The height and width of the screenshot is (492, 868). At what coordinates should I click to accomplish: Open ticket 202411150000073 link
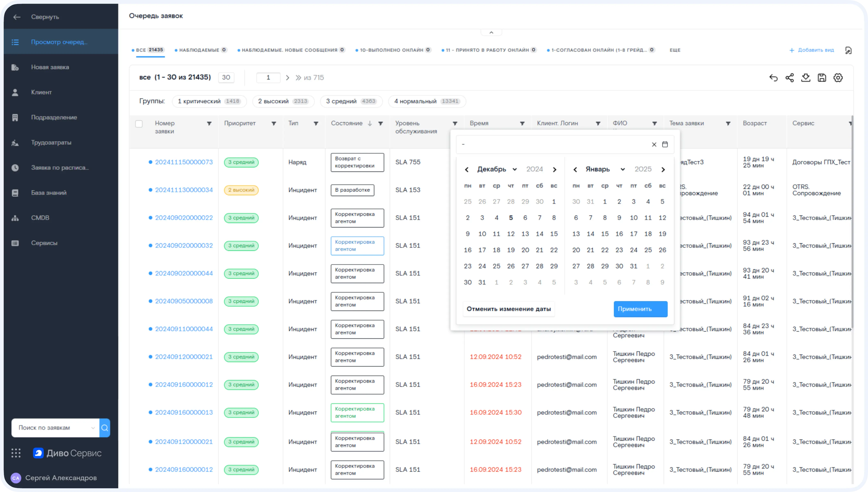(x=184, y=162)
